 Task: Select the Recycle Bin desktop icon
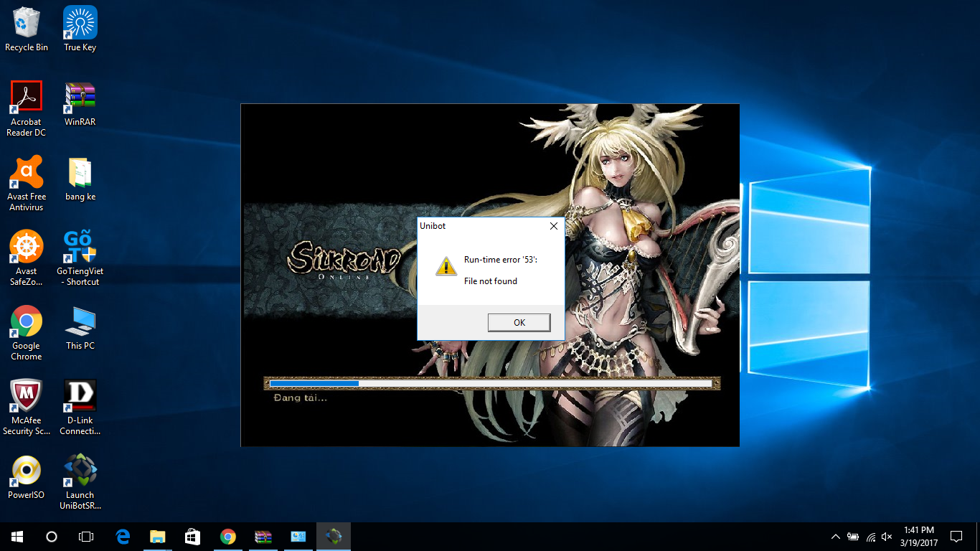point(27,29)
